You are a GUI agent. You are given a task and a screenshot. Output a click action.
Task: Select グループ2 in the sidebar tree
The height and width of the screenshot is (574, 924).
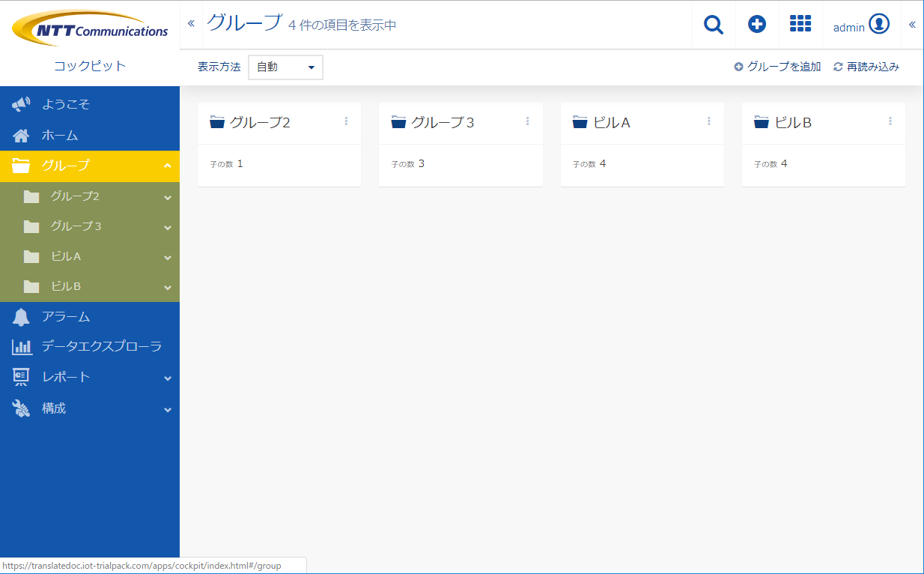click(x=90, y=196)
